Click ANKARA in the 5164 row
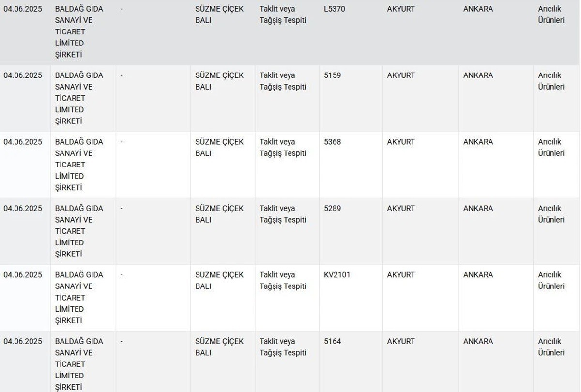 pos(478,341)
